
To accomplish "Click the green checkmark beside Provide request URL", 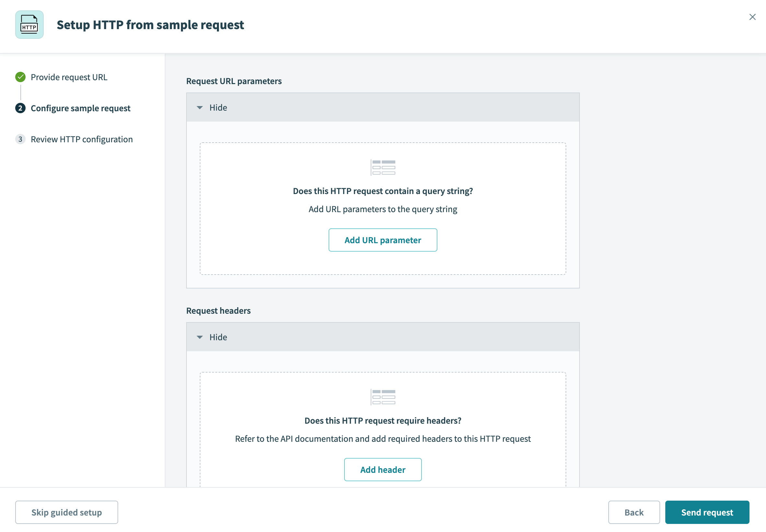I will point(20,77).
